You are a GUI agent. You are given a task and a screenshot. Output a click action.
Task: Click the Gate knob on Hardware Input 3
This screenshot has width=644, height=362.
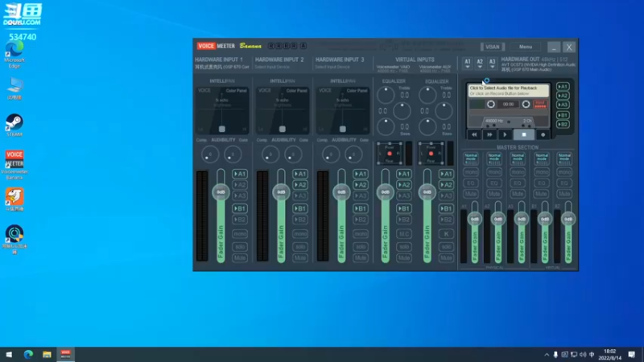pyautogui.click(x=353, y=154)
